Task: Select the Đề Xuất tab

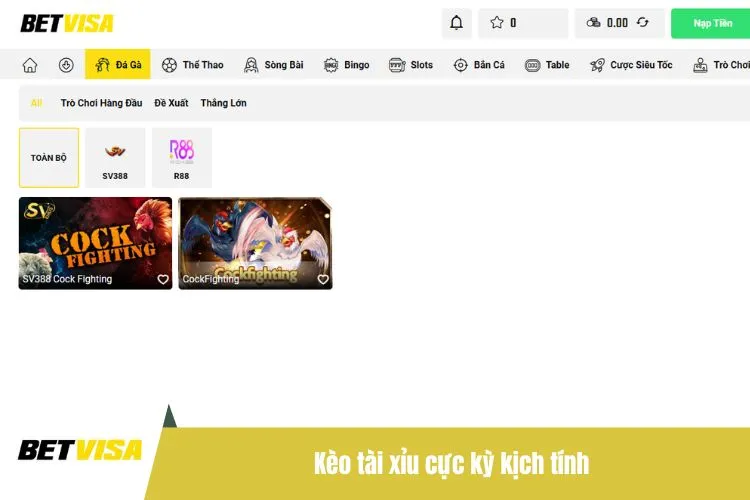Action: 171,103
